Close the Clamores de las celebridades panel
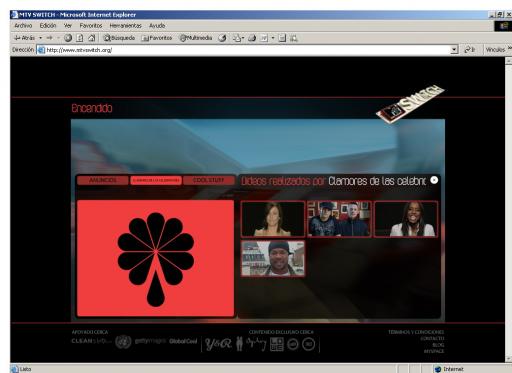512x373 pixels. [434, 180]
